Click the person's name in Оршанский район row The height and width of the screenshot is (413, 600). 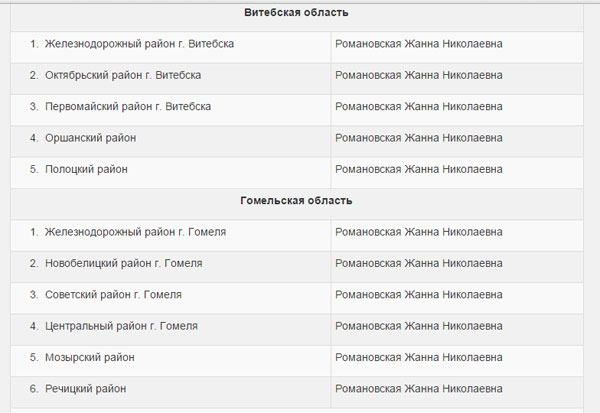click(x=419, y=138)
